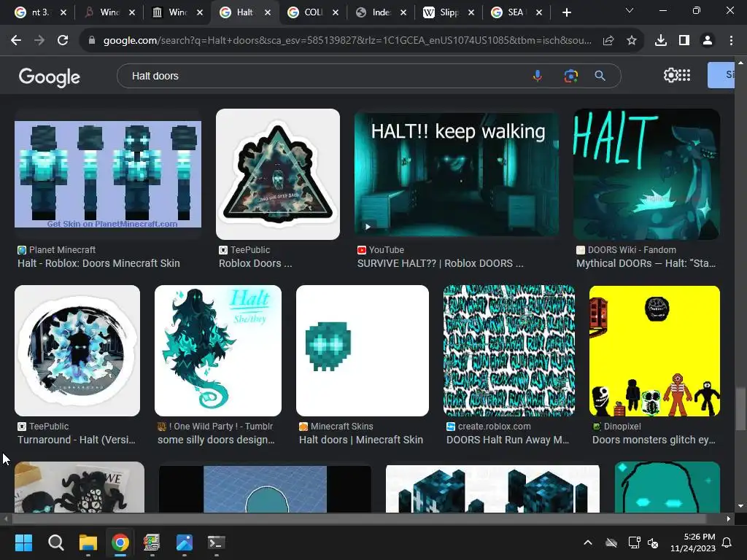Viewport: 747px width, 560px height.
Task: Click the scroll-down arrow of vertical scrollbar
Action: pos(740,506)
